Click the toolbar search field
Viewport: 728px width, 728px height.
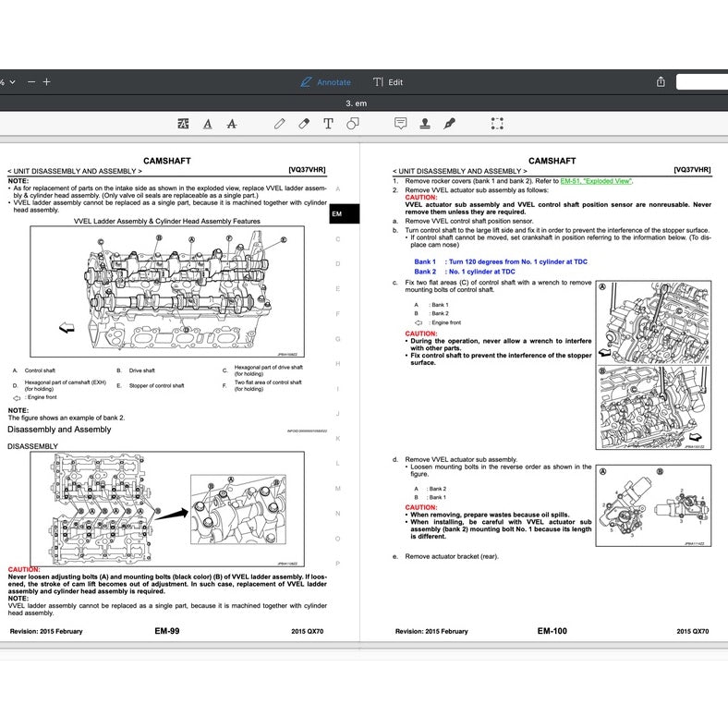[x=702, y=81]
